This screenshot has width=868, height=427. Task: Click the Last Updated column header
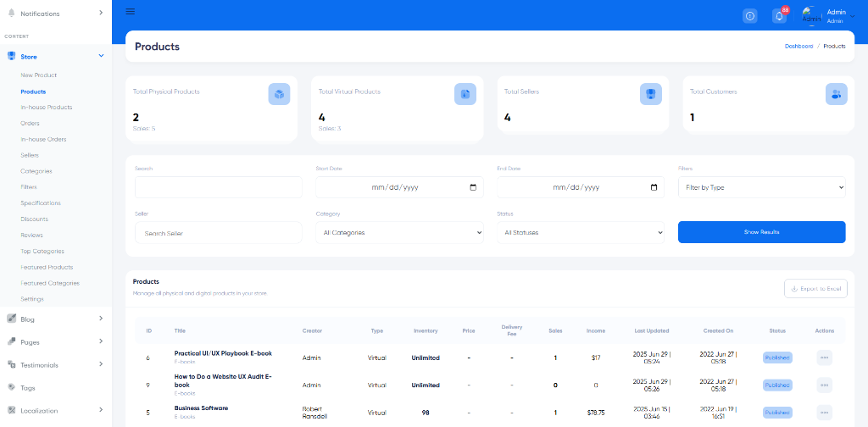click(652, 330)
